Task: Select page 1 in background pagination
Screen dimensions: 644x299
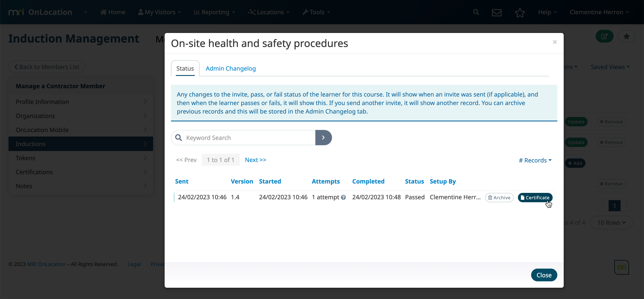Action: coord(614,206)
